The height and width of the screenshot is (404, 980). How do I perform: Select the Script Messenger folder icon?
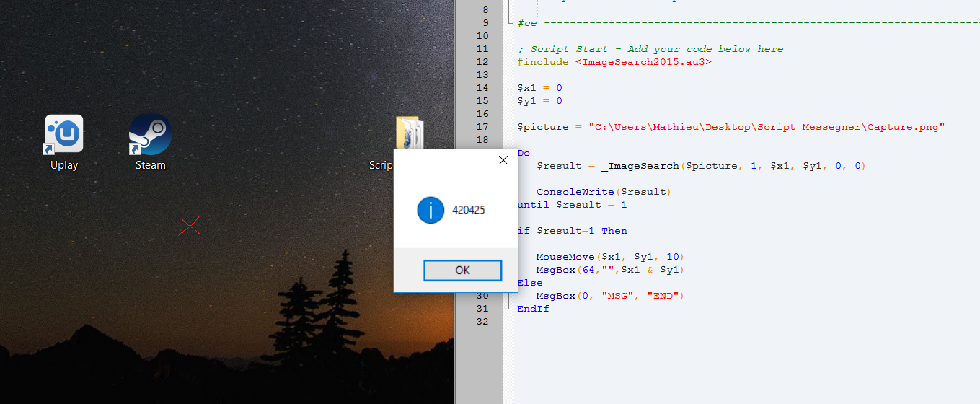409,134
